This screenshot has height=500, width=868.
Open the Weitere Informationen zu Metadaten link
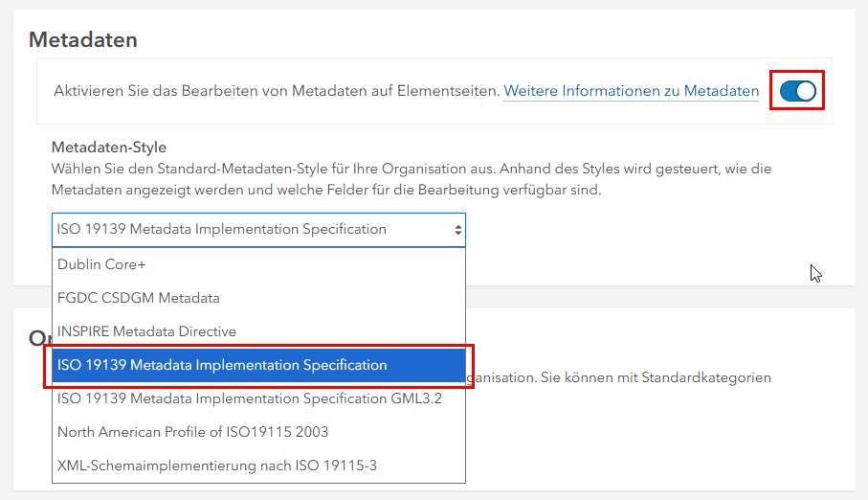coord(631,91)
